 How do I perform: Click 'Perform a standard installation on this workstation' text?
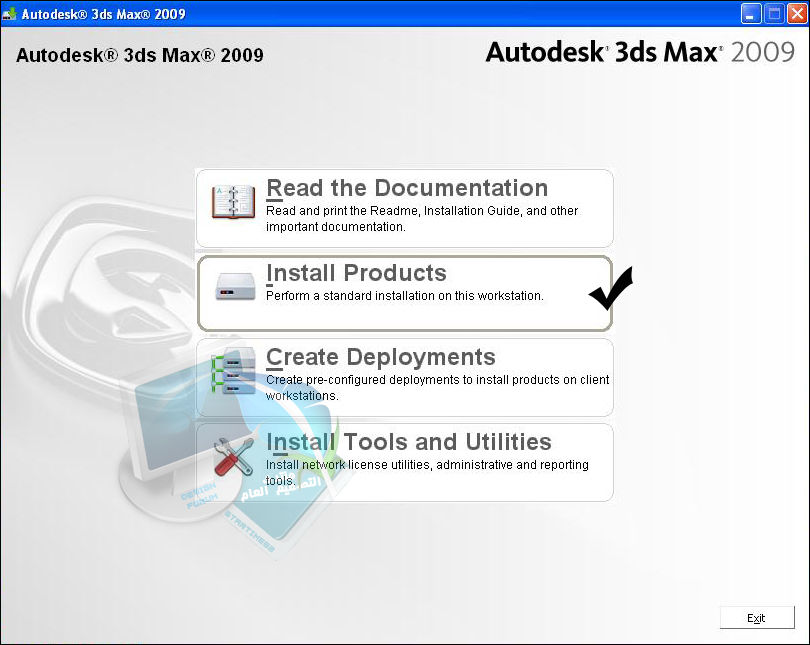click(404, 296)
